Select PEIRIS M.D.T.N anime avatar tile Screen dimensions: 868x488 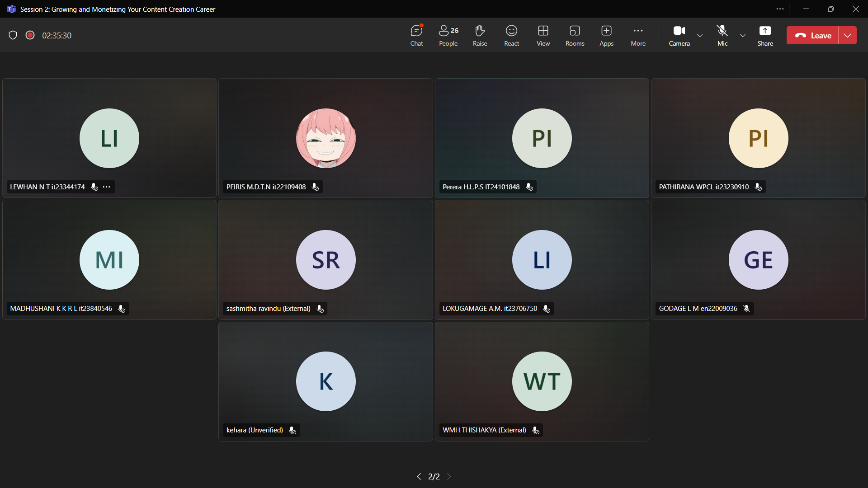[x=325, y=138]
